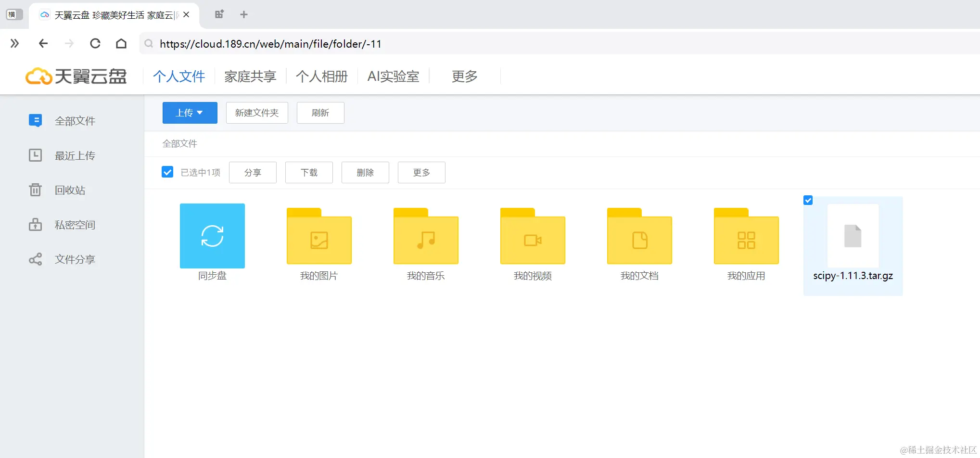Uncheck the 已选中1项 select-all checkbox
980x458 pixels.
167,172
